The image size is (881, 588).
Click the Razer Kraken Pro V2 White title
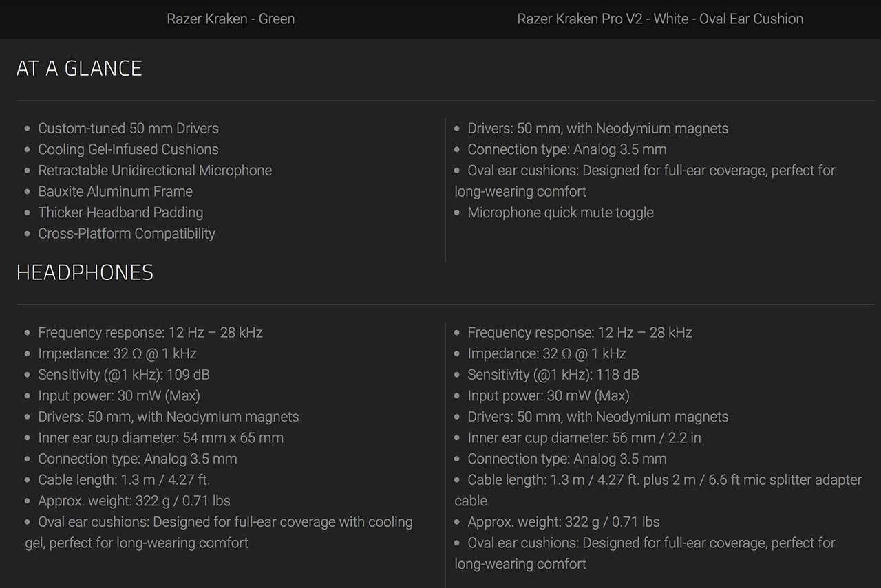tap(660, 19)
